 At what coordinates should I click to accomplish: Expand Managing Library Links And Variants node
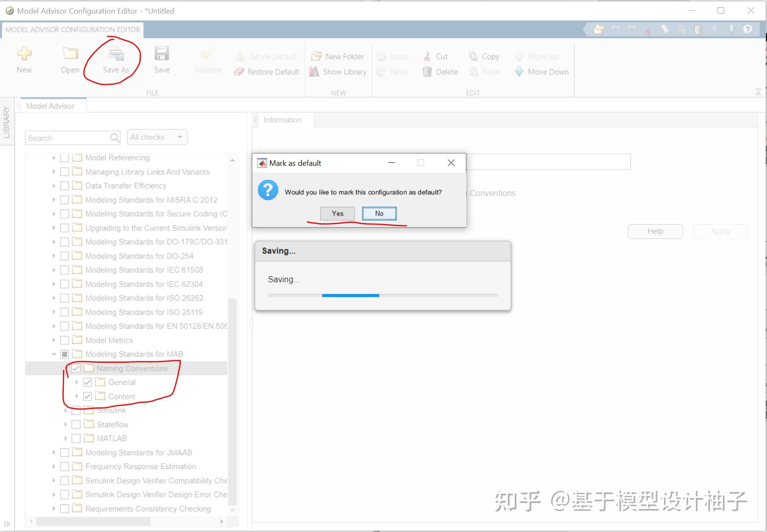tap(54, 172)
